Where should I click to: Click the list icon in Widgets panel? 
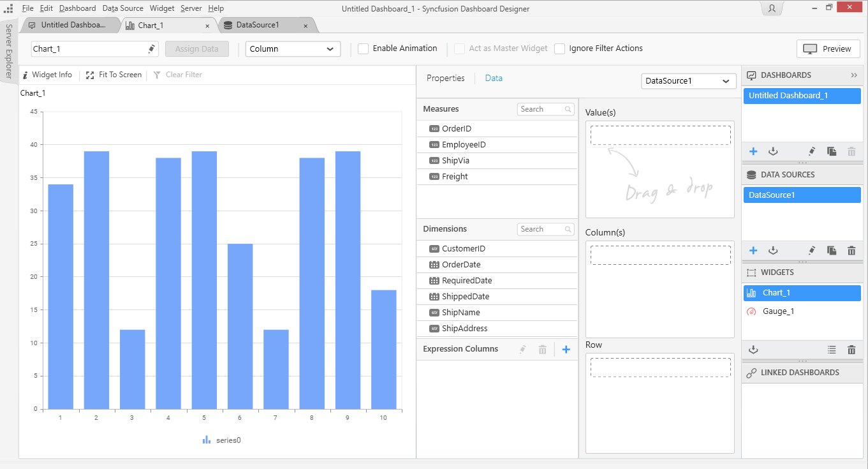(832, 350)
